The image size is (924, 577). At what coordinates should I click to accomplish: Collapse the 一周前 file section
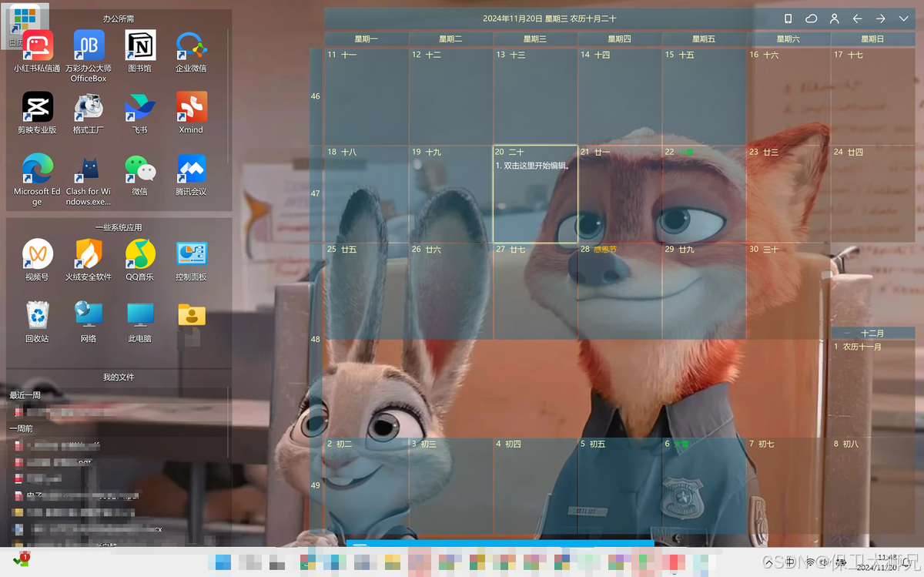click(22, 428)
